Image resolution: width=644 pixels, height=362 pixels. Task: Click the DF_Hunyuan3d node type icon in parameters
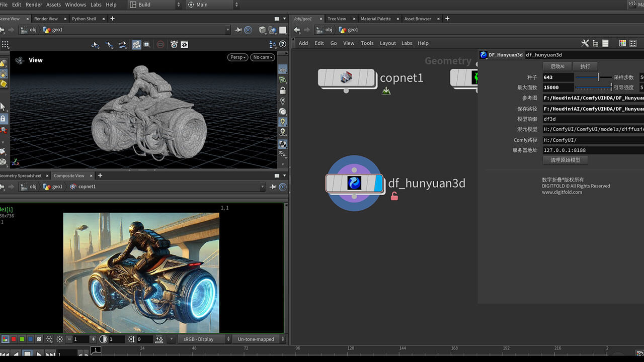click(484, 55)
